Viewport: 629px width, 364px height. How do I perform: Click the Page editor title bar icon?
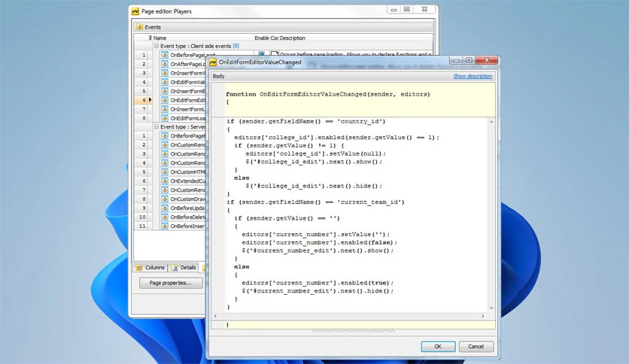point(135,11)
